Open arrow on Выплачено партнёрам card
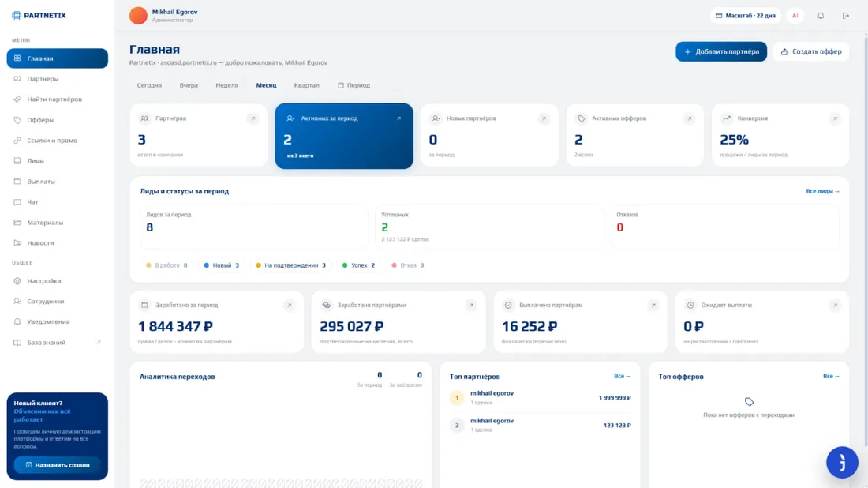Viewport: 868px width, 488px height. click(x=653, y=306)
